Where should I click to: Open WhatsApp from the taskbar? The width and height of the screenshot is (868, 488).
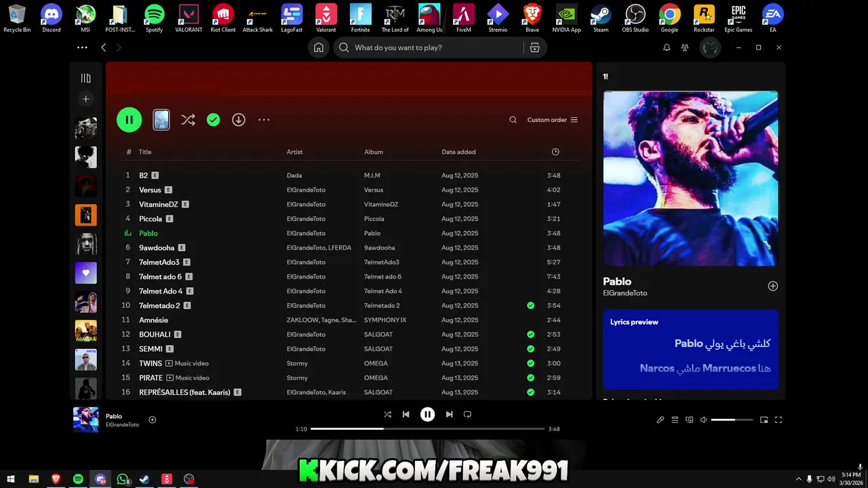(123, 479)
